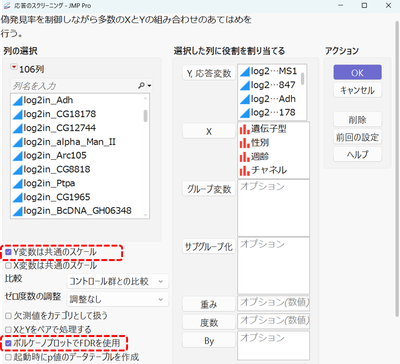Click the X role button
The width and height of the screenshot is (400, 364).
click(209, 131)
